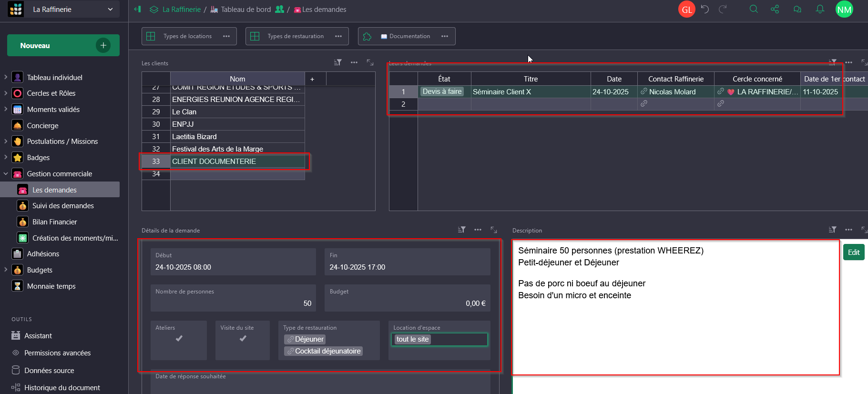Open the comments discussion icon
Image resolution: width=868 pixels, height=394 pixels.
tap(797, 9)
